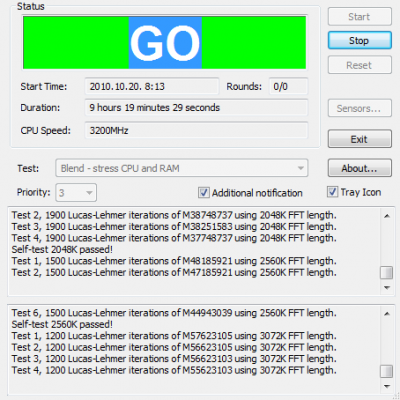The height and width of the screenshot is (400, 400).
Task: Select 'Self-test 2048K passed!' line
Action: pos(62,250)
